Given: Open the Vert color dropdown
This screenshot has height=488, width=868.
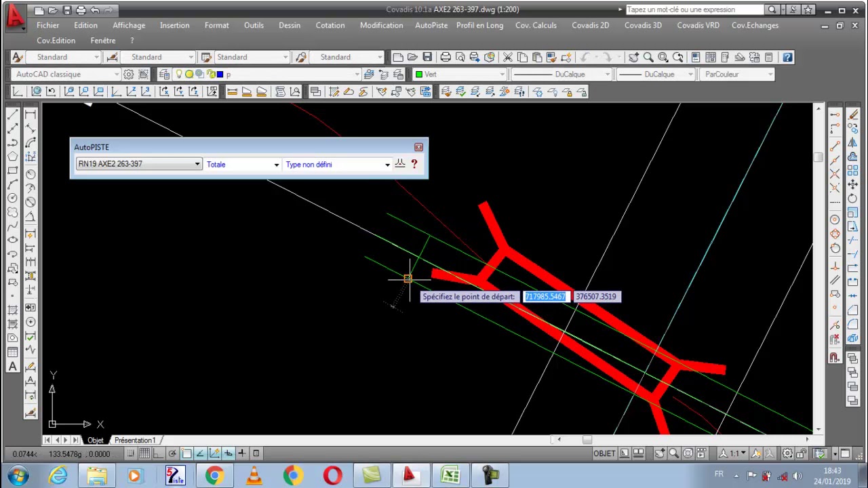Looking at the screenshot, I should tap(460, 74).
